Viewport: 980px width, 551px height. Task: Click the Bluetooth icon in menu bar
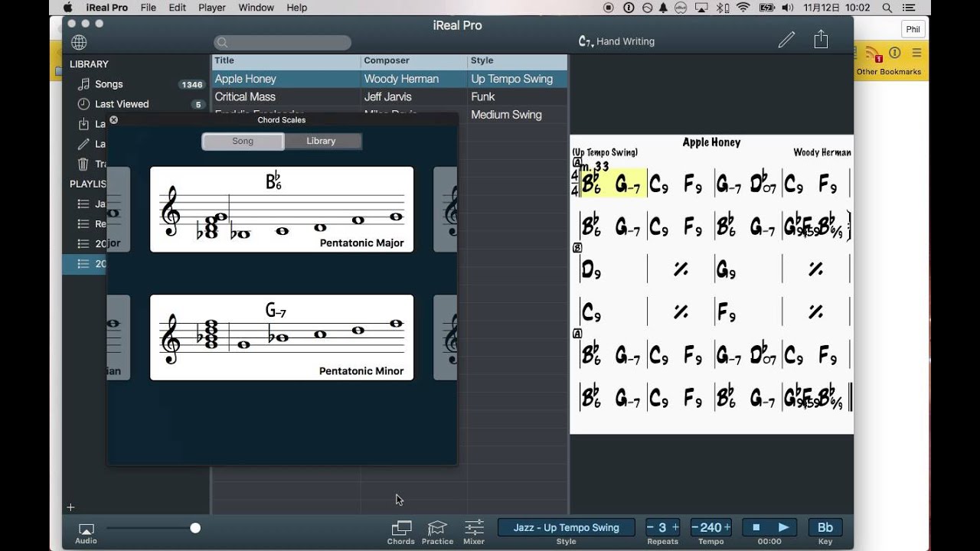coord(722,8)
